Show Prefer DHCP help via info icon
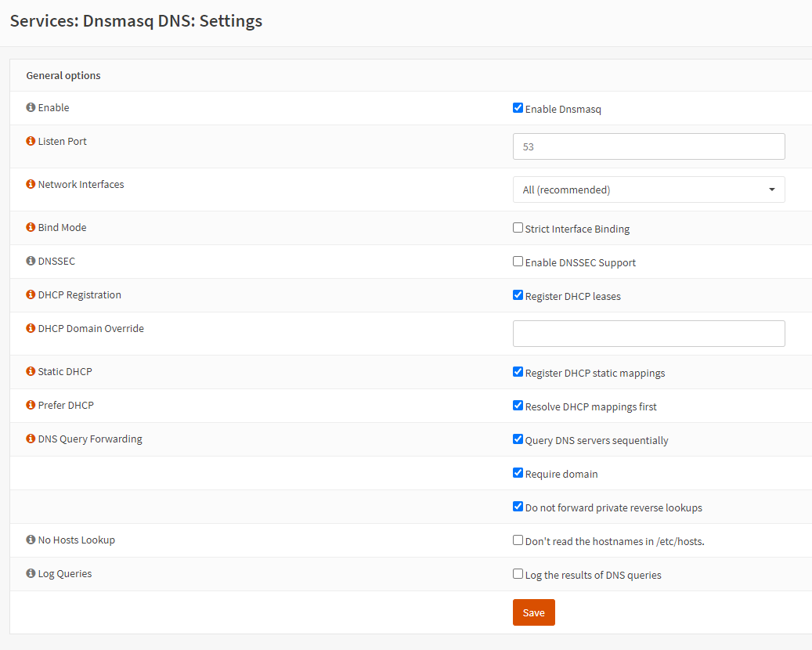812x650 pixels. [x=31, y=405]
